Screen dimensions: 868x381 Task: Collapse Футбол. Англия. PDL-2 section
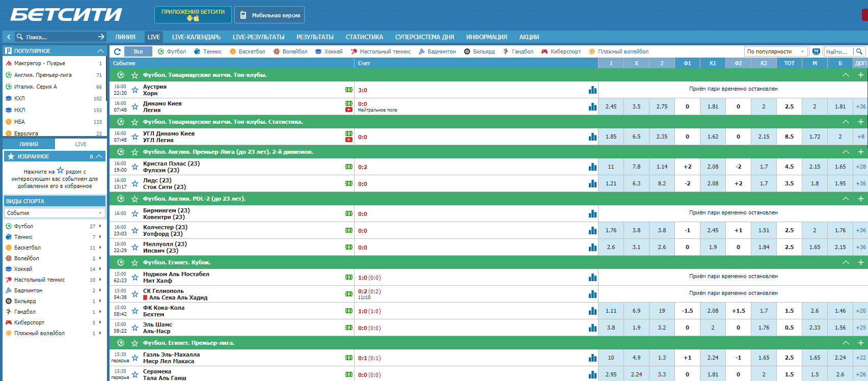point(846,199)
